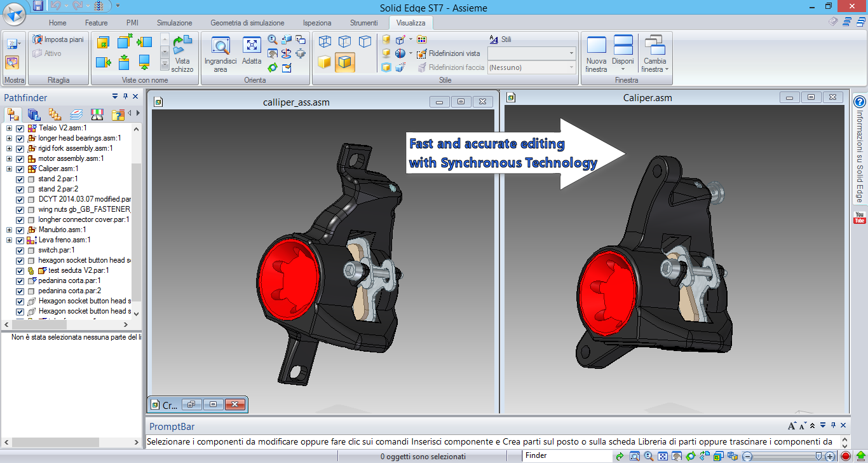Toggle checkbox for stand 2.par:1
868x463 pixels.
[20, 179]
